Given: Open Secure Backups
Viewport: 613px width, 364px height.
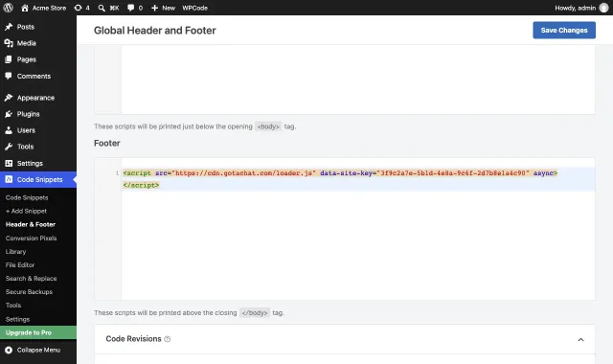Looking at the screenshot, I should click(x=29, y=292).
